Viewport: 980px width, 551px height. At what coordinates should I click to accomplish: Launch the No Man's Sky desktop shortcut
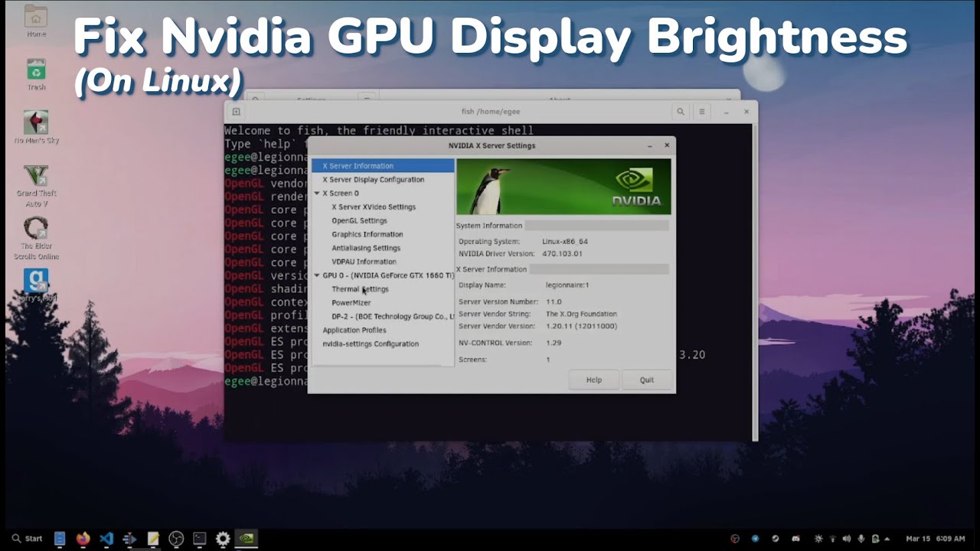(x=36, y=127)
